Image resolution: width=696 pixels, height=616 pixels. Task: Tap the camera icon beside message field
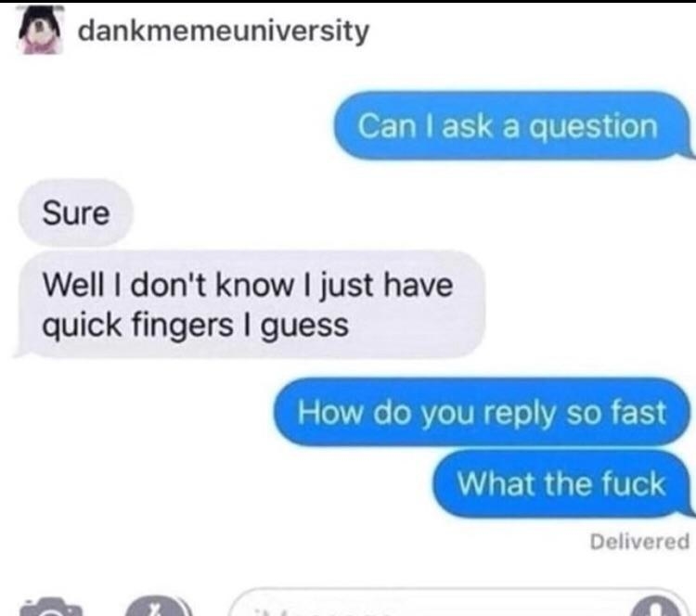(50, 607)
